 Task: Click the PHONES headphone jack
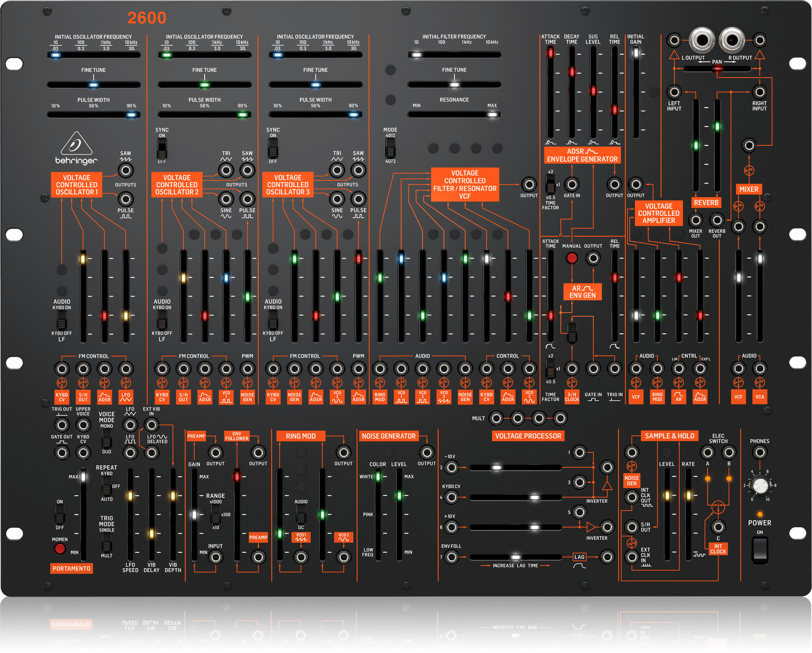pyautogui.click(x=760, y=452)
